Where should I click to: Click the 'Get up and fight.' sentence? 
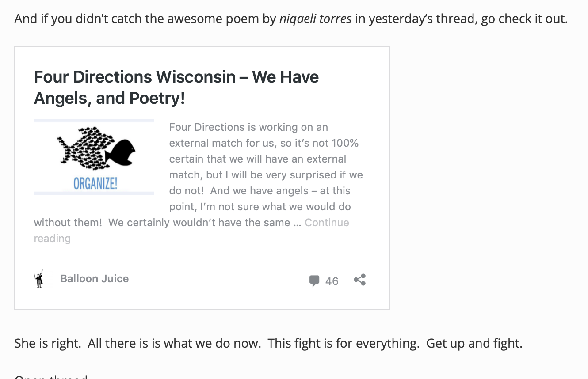pyautogui.click(x=474, y=343)
